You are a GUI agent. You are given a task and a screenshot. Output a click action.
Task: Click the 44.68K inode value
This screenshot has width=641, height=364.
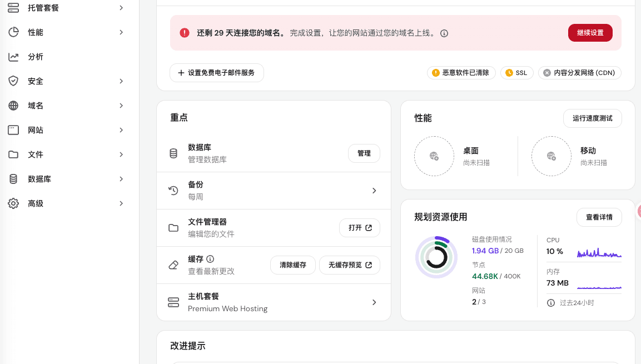click(485, 276)
